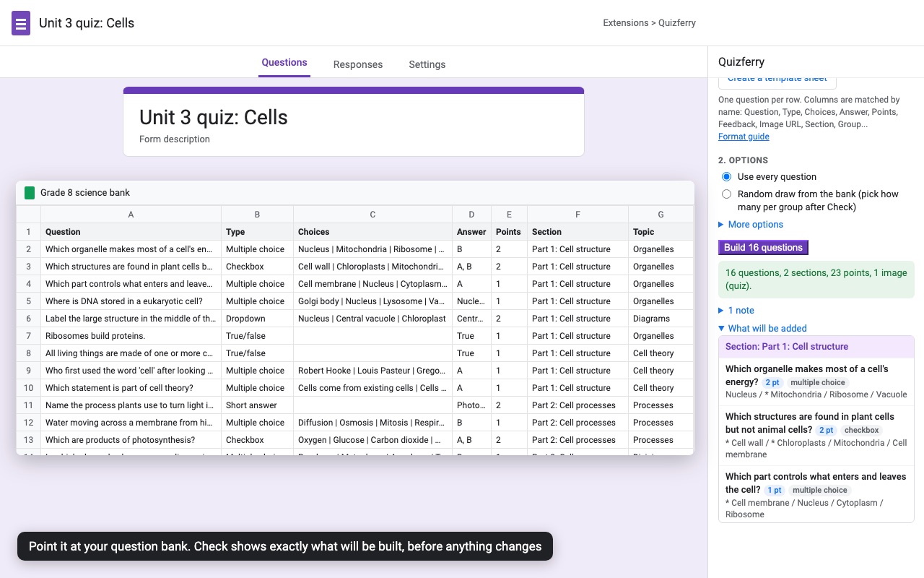Click the preview question about cell's energy
Image resolution: width=924 pixels, height=578 pixels.
[x=816, y=381]
